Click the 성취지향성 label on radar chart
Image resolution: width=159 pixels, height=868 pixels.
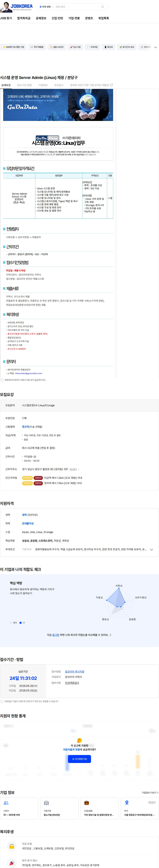pos(140,597)
